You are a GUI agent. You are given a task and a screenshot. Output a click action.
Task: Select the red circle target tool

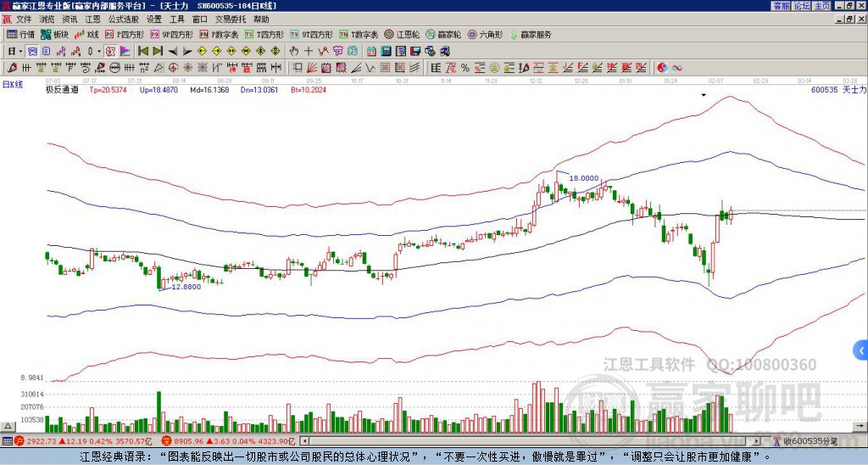coord(173,68)
